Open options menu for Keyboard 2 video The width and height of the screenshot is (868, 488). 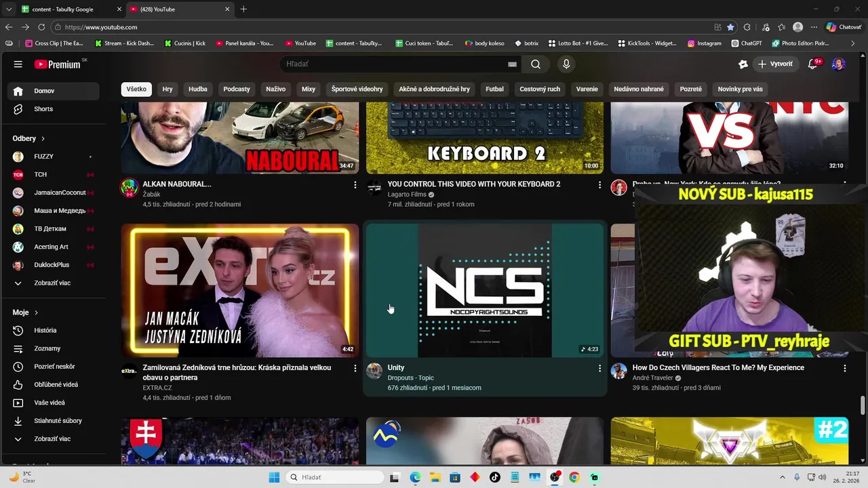coord(599,184)
